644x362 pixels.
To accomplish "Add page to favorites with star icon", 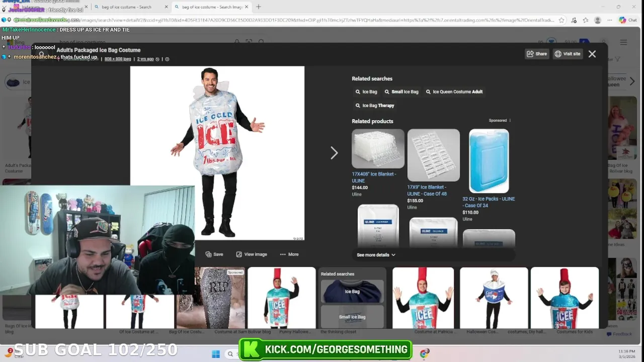I will click(561, 20).
